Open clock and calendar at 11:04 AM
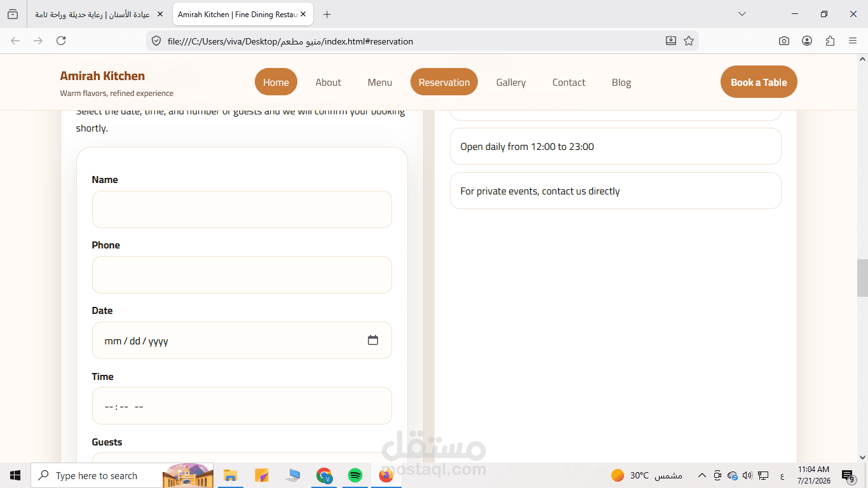The image size is (868, 488). click(x=813, y=475)
